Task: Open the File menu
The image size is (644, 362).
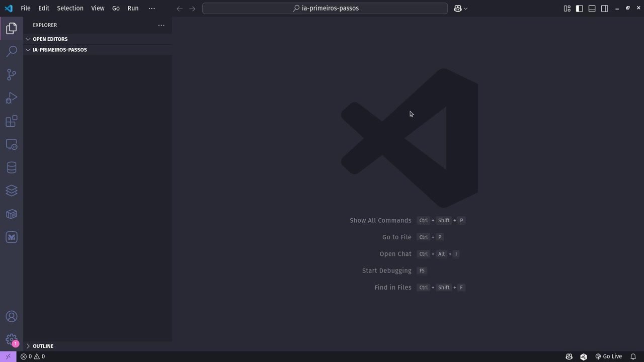Action: 26,8
